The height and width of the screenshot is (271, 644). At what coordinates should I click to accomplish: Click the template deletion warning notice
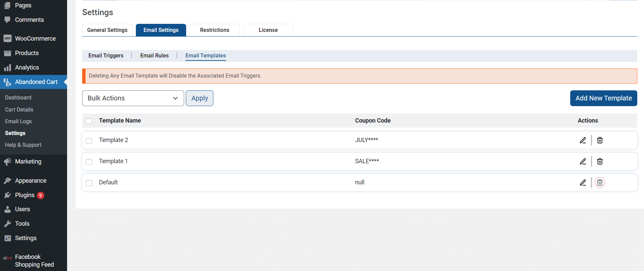tap(360, 76)
